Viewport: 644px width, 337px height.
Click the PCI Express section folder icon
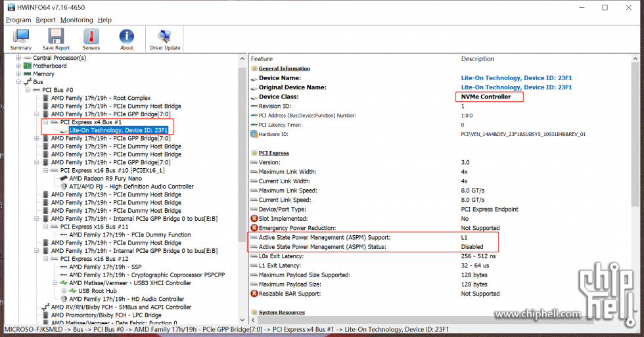(x=254, y=153)
